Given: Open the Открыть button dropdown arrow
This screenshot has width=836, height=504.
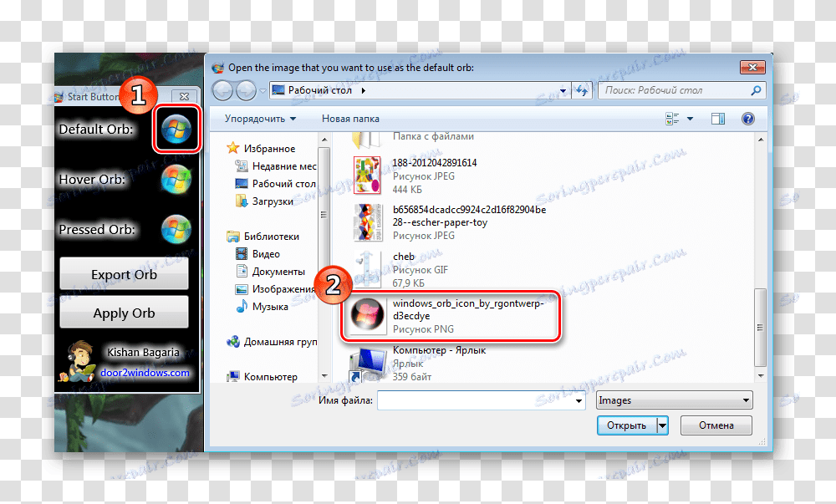Looking at the screenshot, I should [x=662, y=425].
